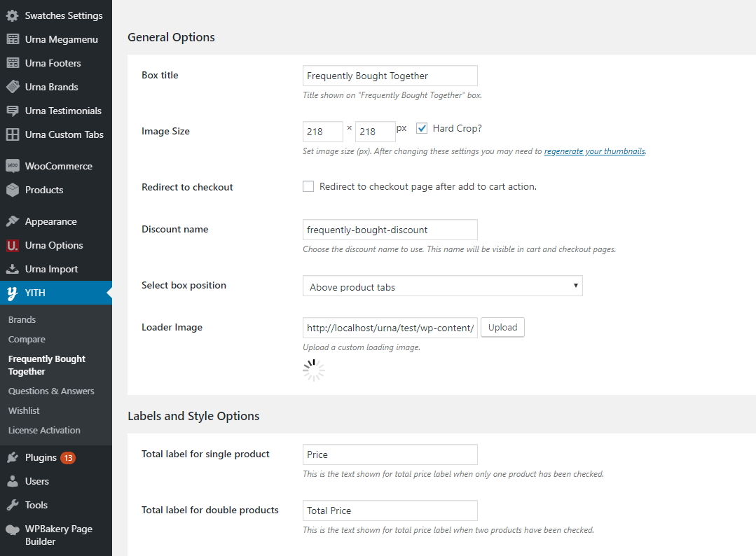
Task: Click the Discount name input field
Action: coord(390,230)
